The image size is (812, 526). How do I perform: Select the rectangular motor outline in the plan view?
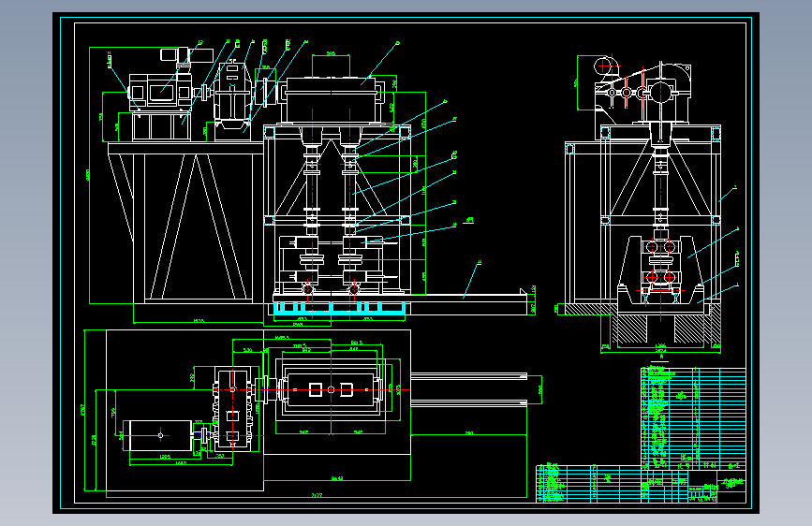click(x=160, y=435)
